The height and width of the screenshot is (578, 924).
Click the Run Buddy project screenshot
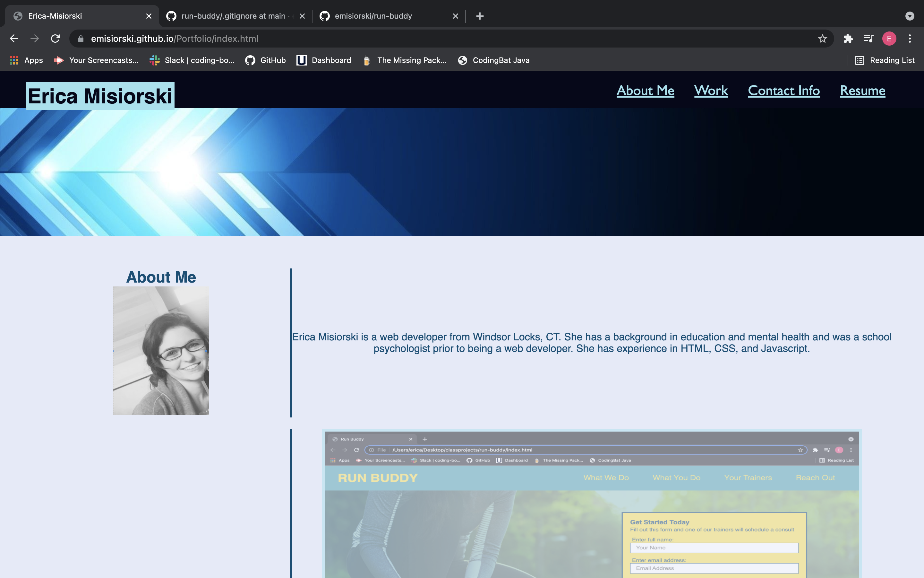coord(591,504)
